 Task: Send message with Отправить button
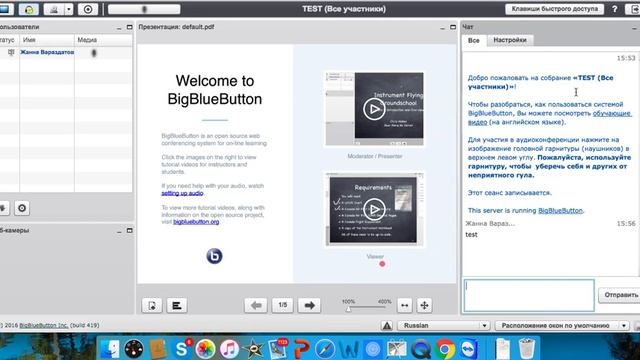[x=621, y=295]
